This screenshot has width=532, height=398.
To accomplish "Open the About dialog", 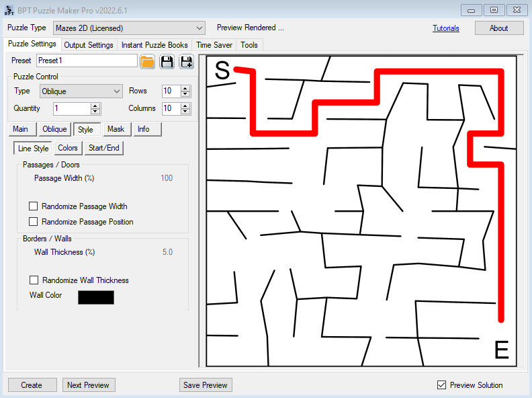I will coord(498,28).
